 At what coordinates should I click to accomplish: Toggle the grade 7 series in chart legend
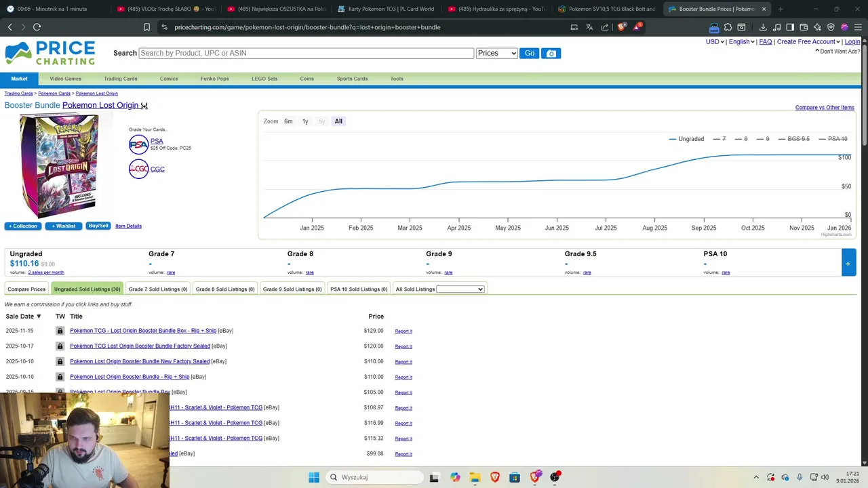point(719,139)
